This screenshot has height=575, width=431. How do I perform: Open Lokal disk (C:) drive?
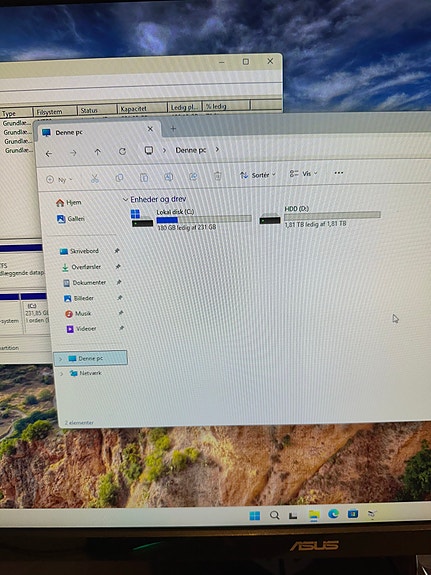pyautogui.click(x=191, y=219)
